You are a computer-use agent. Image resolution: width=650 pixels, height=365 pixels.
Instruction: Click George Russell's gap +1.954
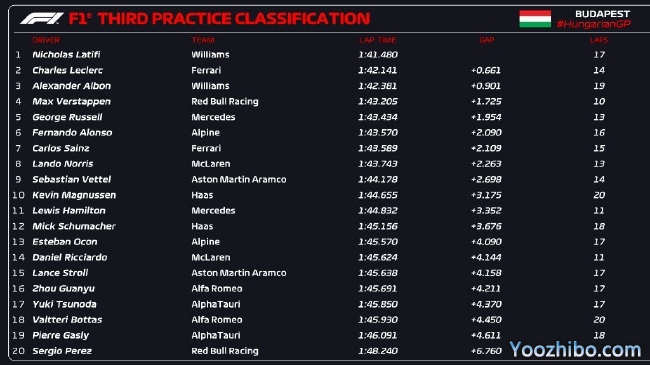486,117
